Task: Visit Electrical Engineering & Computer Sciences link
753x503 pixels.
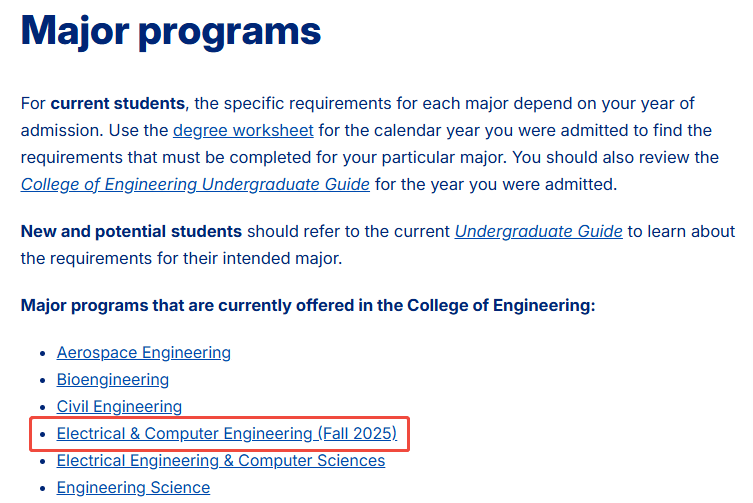Action: pyautogui.click(x=221, y=460)
